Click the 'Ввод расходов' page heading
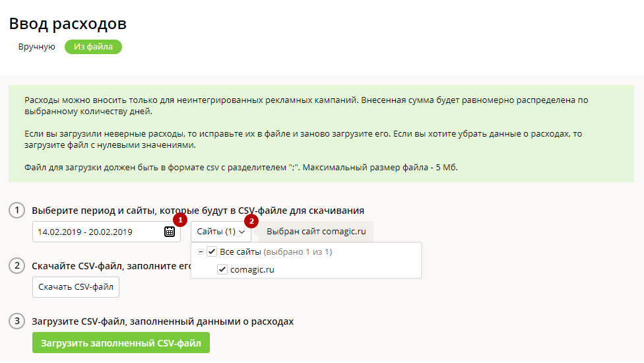The height and width of the screenshot is (363, 644). coord(68,23)
